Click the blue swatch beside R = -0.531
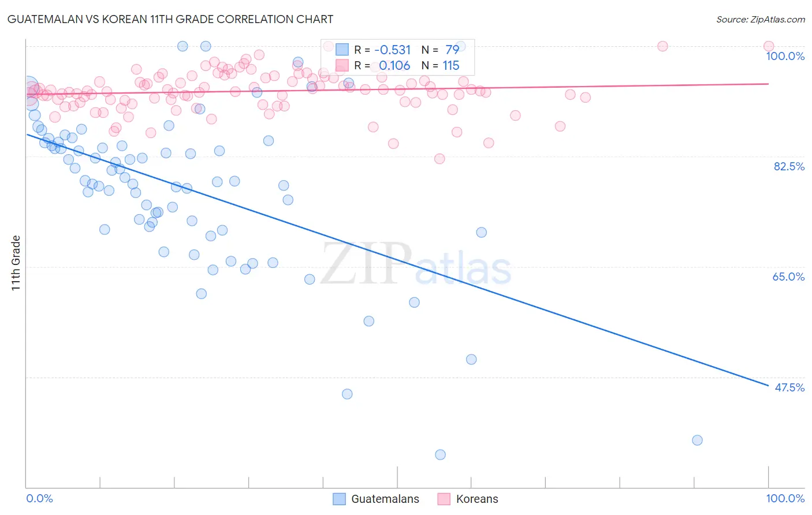Viewport: 812px width, 515px height. coord(342,50)
